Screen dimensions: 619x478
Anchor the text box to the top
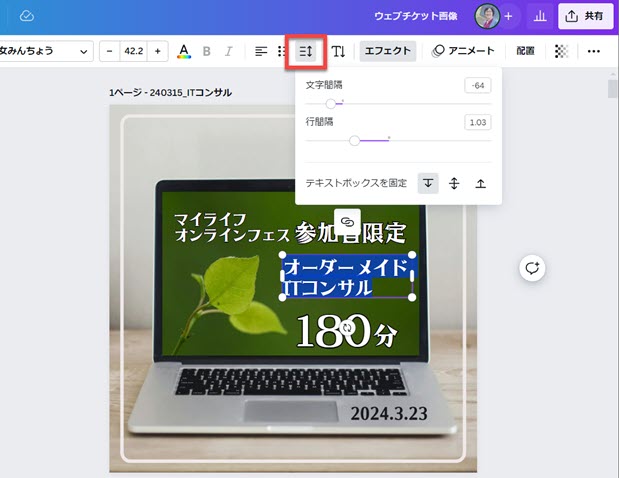428,183
